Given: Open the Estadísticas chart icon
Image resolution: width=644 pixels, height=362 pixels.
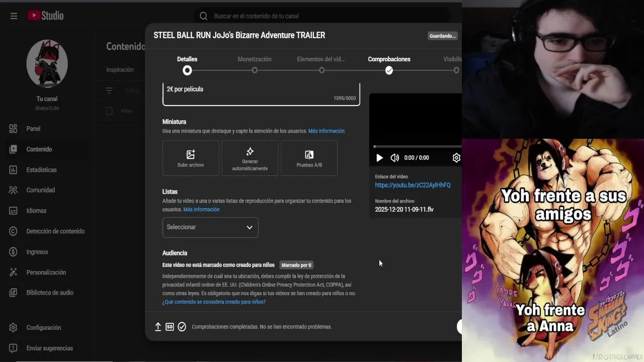Looking at the screenshot, I should (14, 170).
